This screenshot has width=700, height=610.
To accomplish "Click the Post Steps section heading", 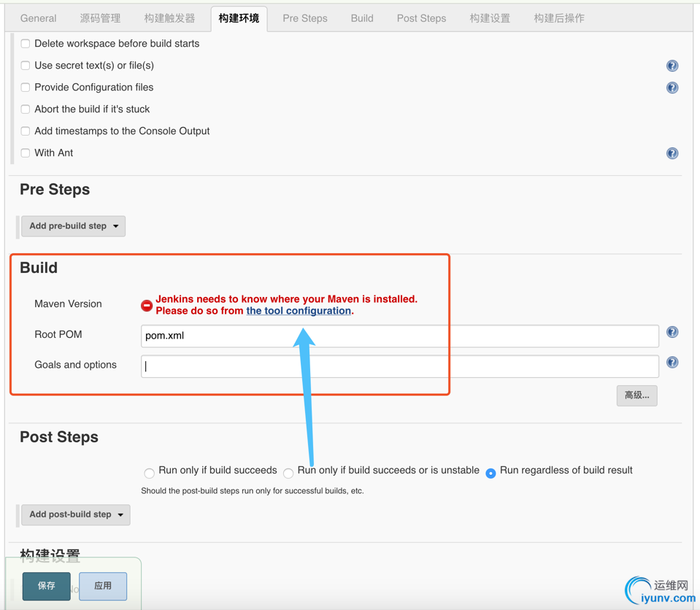I will click(59, 437).
